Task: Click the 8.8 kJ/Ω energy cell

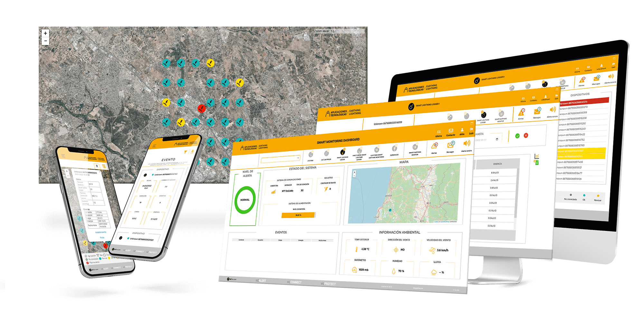Action: 495,173
